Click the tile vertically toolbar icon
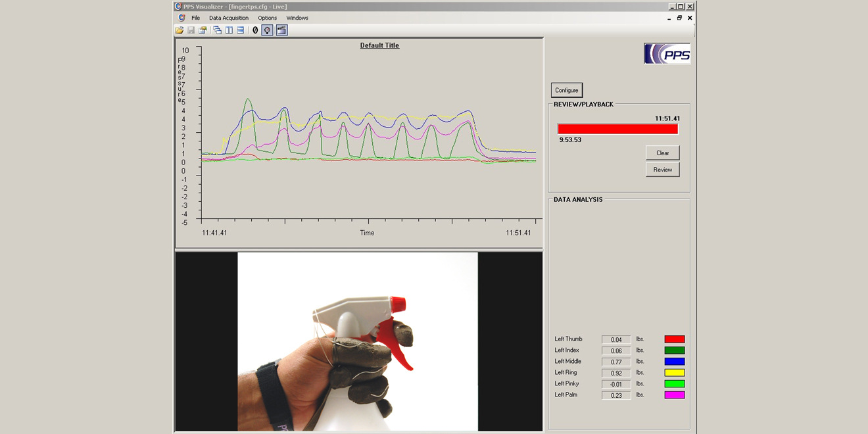 (229, 30)
